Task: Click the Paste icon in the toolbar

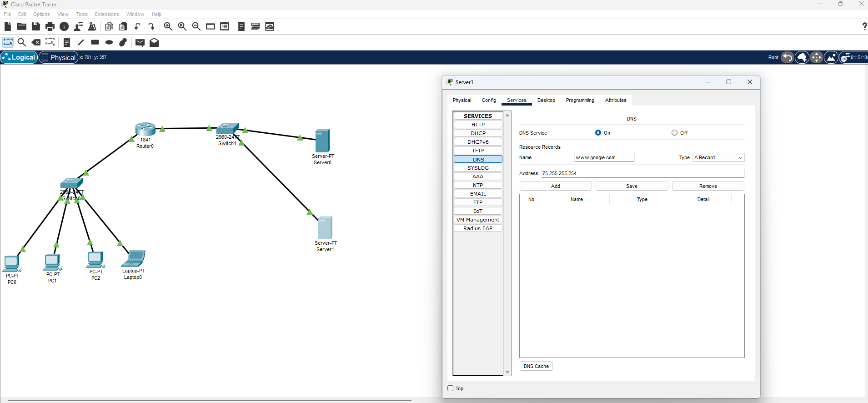Action: [x=123, y=26]
